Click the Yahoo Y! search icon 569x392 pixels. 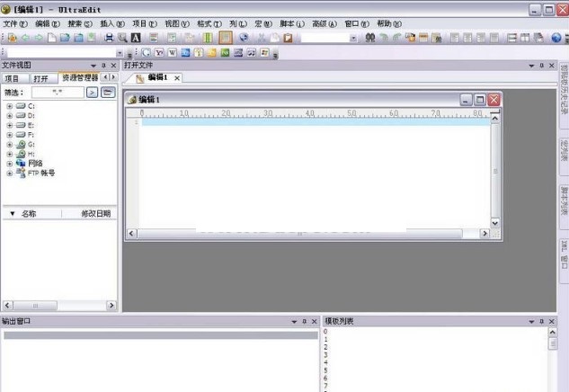tap(159, 53)
